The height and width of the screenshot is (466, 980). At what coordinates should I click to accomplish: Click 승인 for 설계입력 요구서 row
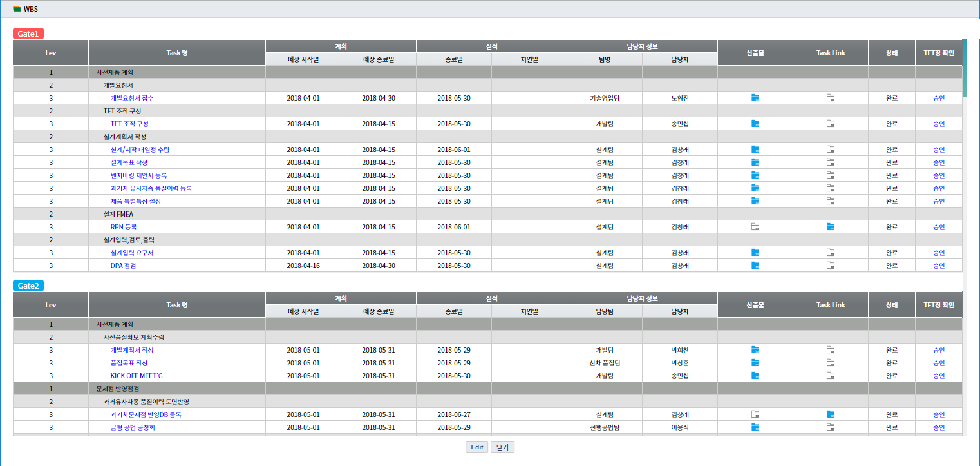[x=939, y=253]
